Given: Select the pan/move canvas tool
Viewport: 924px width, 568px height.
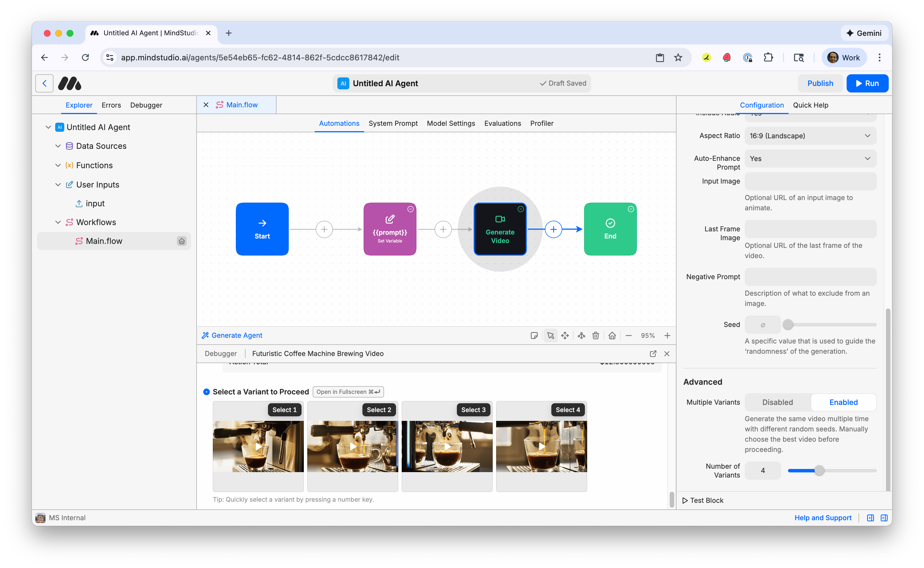Looking at the screenshot, I should click(565, 336).
